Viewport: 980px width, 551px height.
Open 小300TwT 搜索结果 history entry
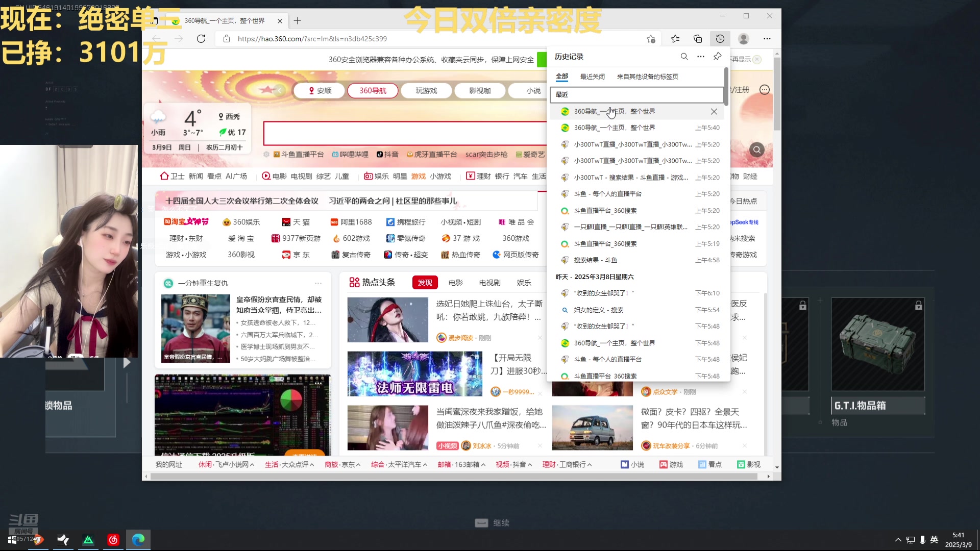[638, 178]
